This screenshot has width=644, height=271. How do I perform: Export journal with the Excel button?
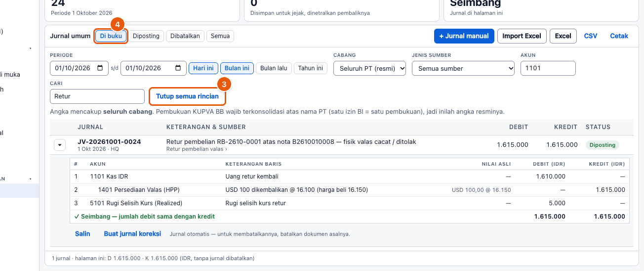click(563, 36)
